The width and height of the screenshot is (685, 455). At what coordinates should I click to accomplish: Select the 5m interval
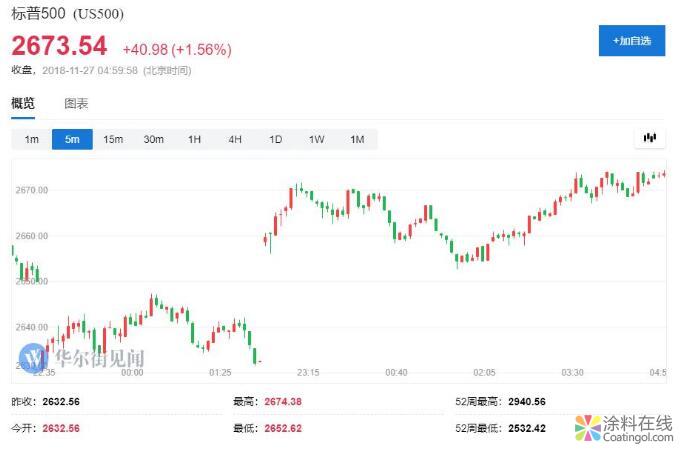[x=72, y=140]
